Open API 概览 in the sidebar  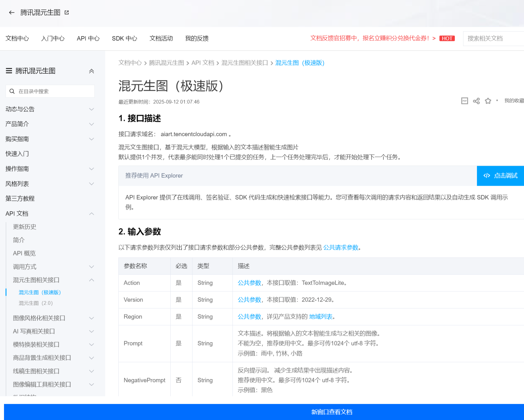click(x=24, y=253)
